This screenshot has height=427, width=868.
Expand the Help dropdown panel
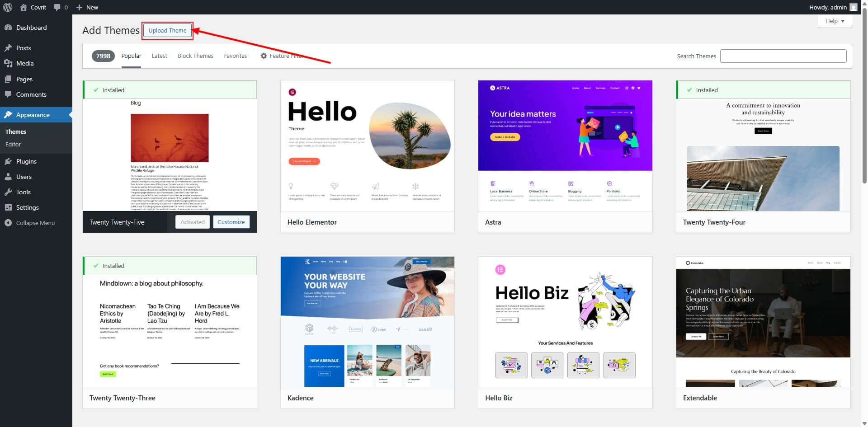pyautogui.click(x=835, y=21)
